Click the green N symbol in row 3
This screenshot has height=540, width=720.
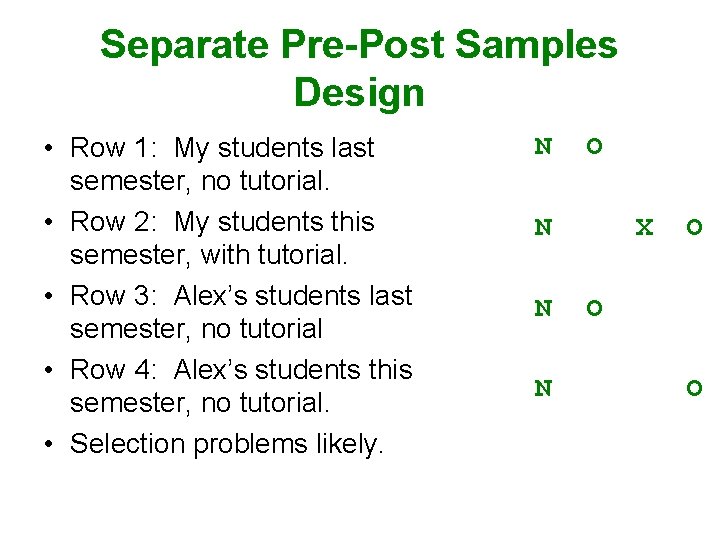coord(543,308)
